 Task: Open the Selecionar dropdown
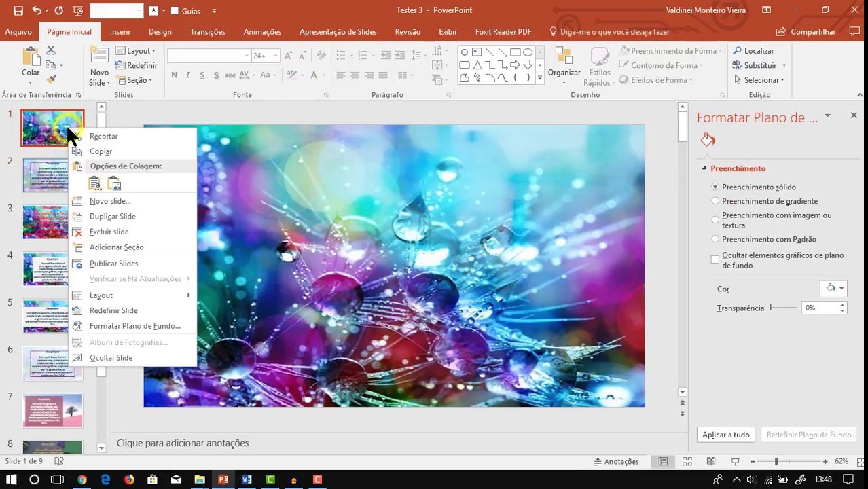(x=759, y=80)
